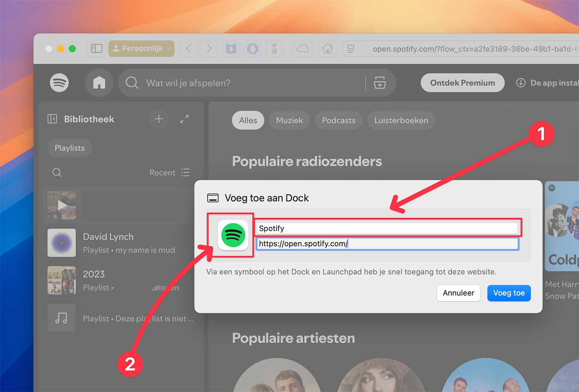Click the plus button to create playlist
The image size is (579, 392).
point(159,119)
